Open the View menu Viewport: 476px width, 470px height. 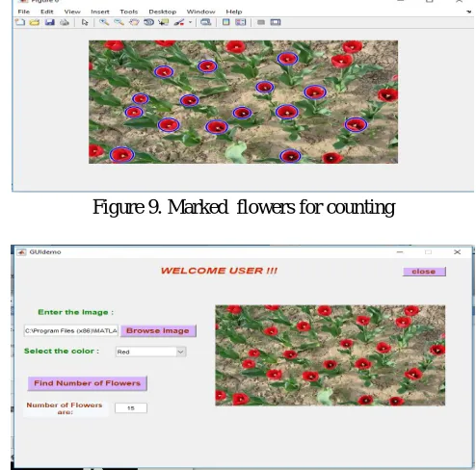(x=72, y=12)
